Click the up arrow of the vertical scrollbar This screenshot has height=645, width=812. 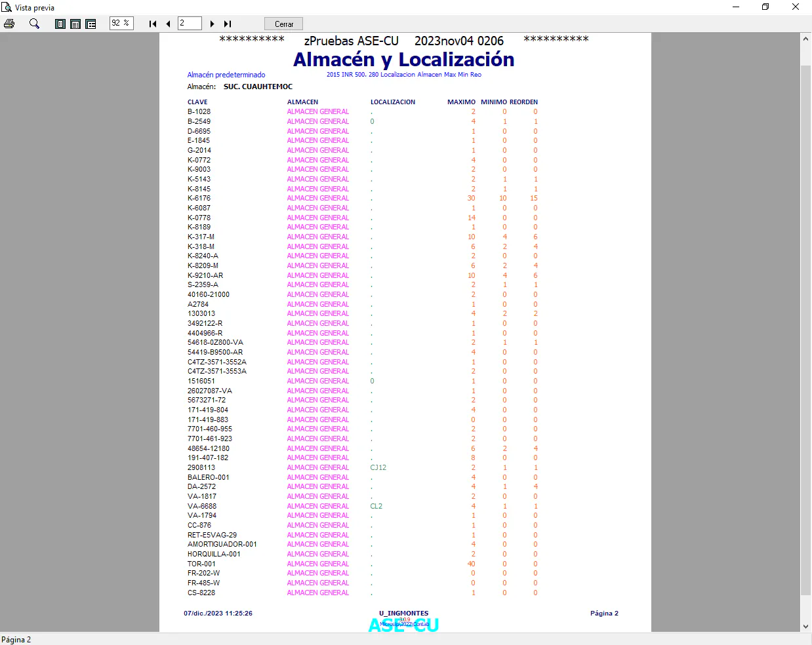[806, 39]
